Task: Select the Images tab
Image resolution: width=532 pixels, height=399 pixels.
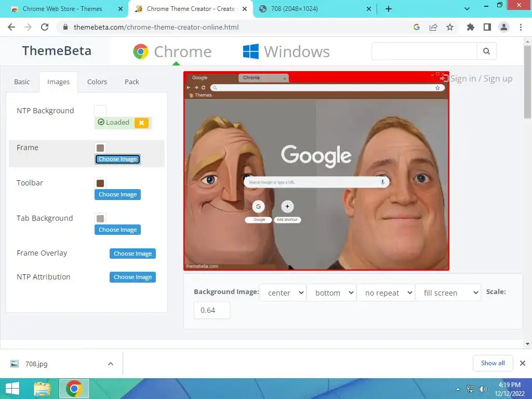Action: click(58, 82)
